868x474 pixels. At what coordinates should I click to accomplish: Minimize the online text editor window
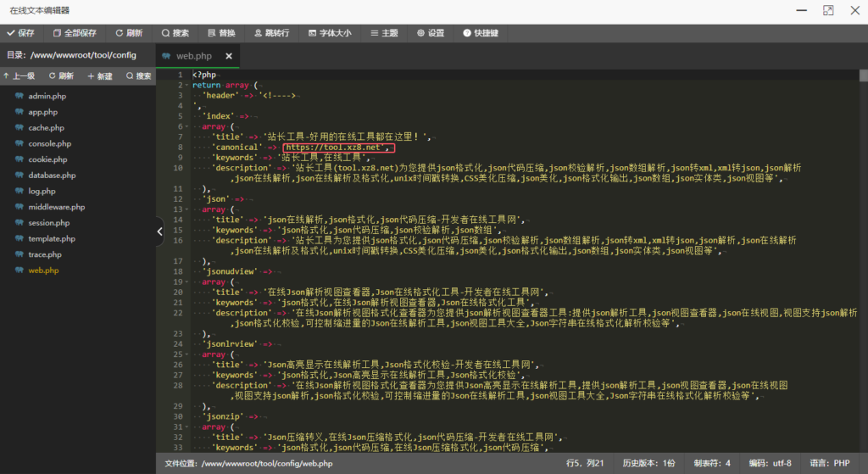coord(802,10)
